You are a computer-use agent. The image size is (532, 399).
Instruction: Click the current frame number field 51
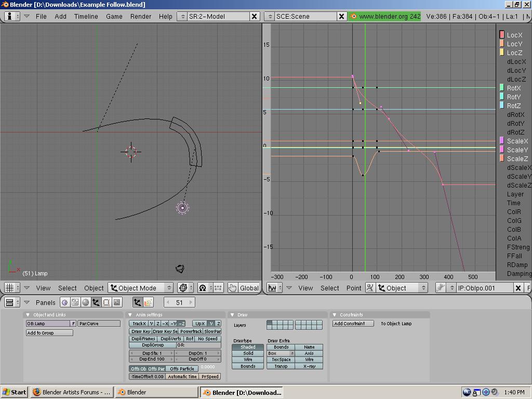tap(179, 302)
